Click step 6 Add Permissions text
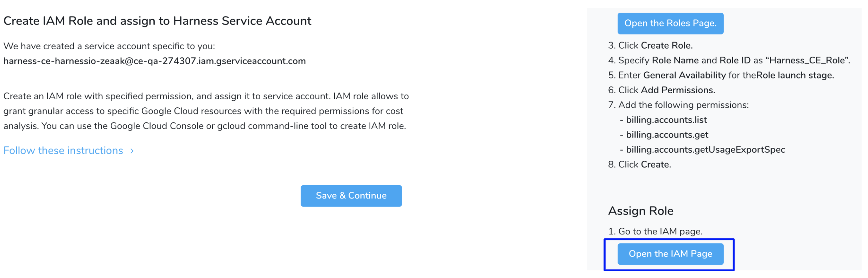This screenshot has width=868, height=278. coord(662,90)
